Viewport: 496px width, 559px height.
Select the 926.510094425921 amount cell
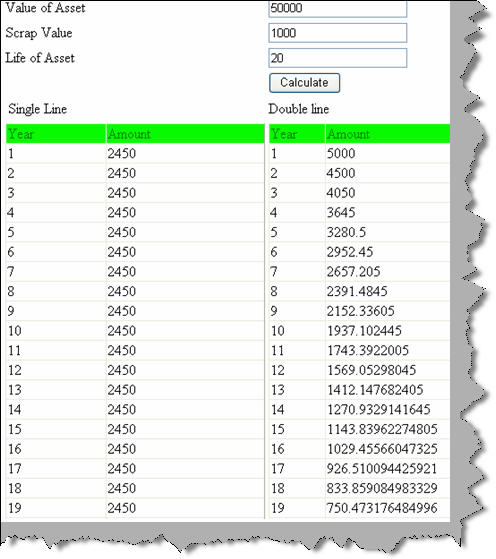[388, 468]
